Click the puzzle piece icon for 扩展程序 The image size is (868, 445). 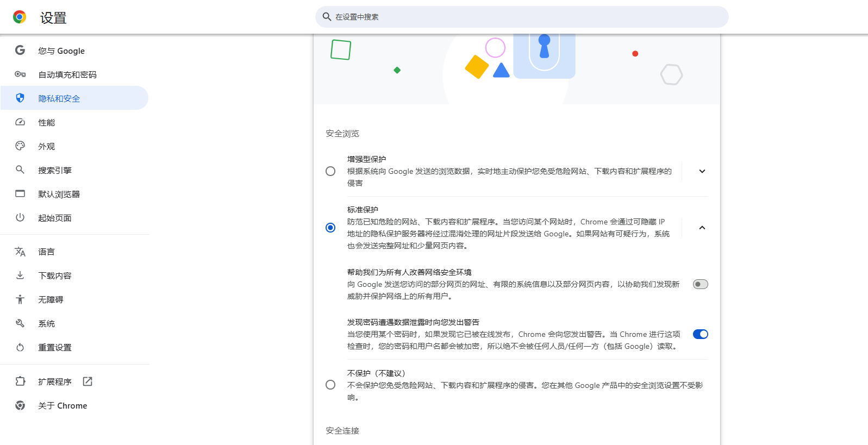click(x=20, y=381)
